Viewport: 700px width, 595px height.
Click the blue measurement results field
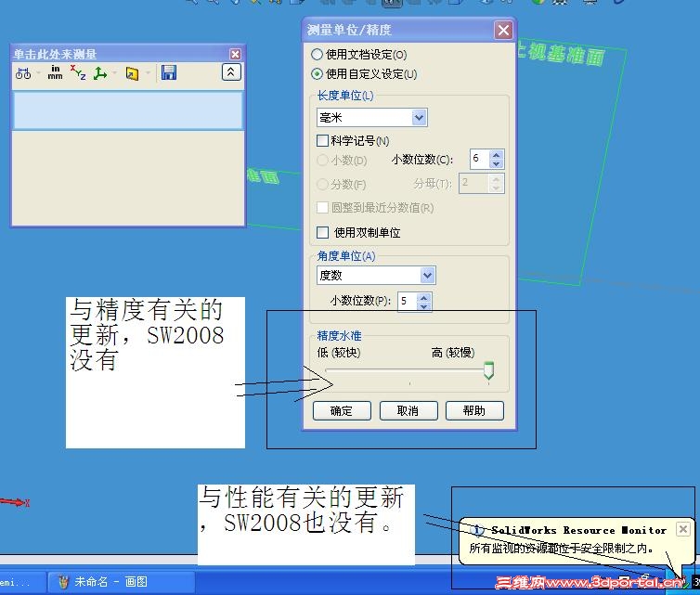(x=128, y=110)
